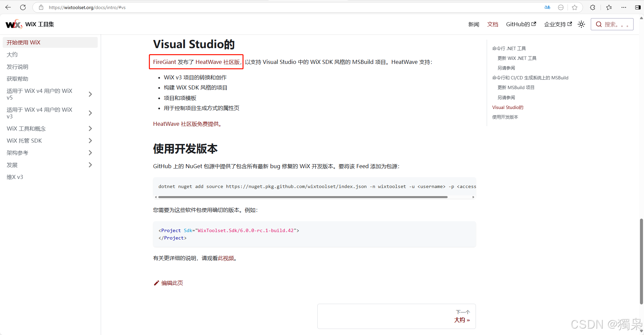Open the translate page icon in address bar
This screenshot has height=335, width=644.
click(x=547, y=7)
